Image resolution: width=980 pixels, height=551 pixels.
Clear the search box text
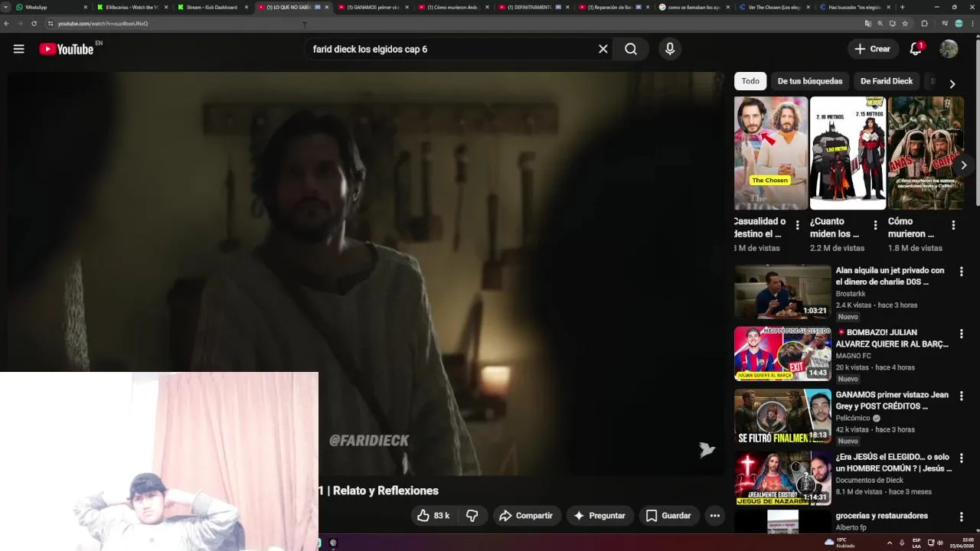(x=603, y=49)
